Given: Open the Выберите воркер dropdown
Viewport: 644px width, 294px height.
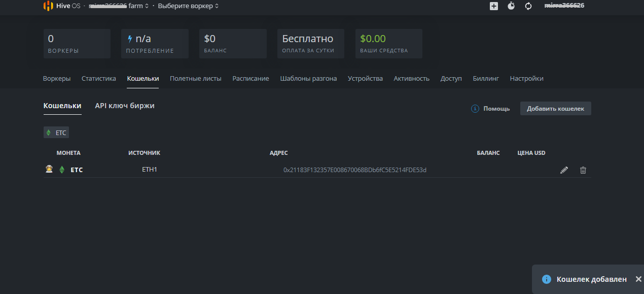Looking at the screenshot, I should [x=188, y=6].
